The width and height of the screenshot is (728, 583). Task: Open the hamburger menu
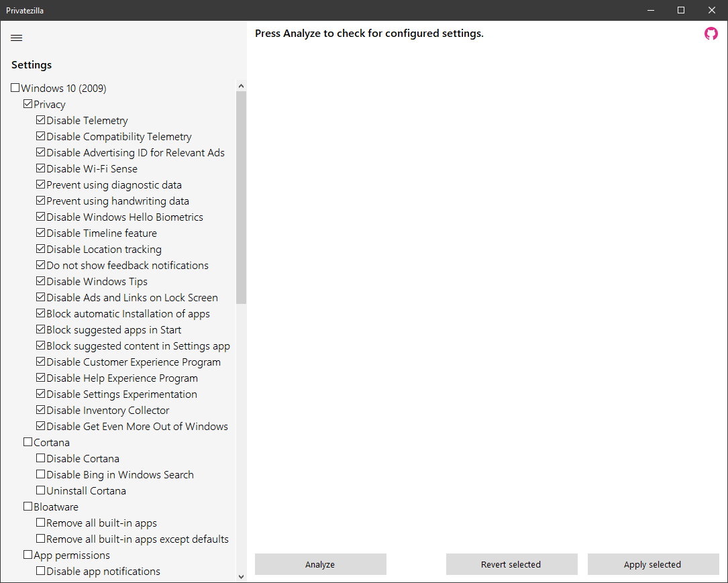tap(17, 38)
